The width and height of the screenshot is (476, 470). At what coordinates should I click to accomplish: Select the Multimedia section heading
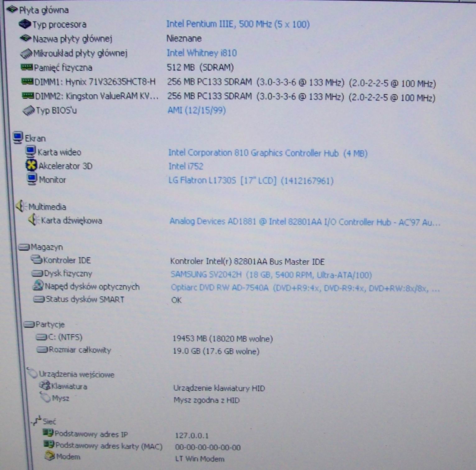47,207
